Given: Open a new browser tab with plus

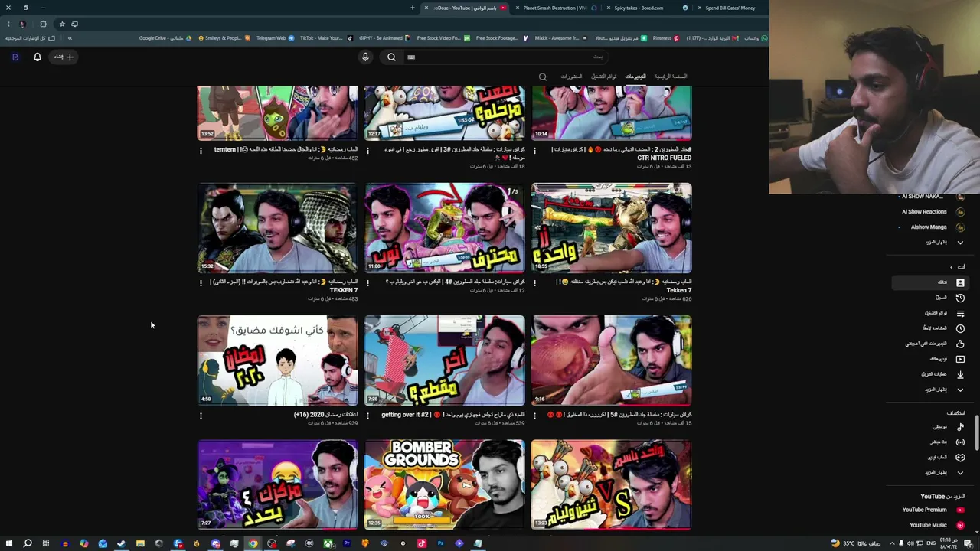Looking at the screenshot, I should coord(412,8).
